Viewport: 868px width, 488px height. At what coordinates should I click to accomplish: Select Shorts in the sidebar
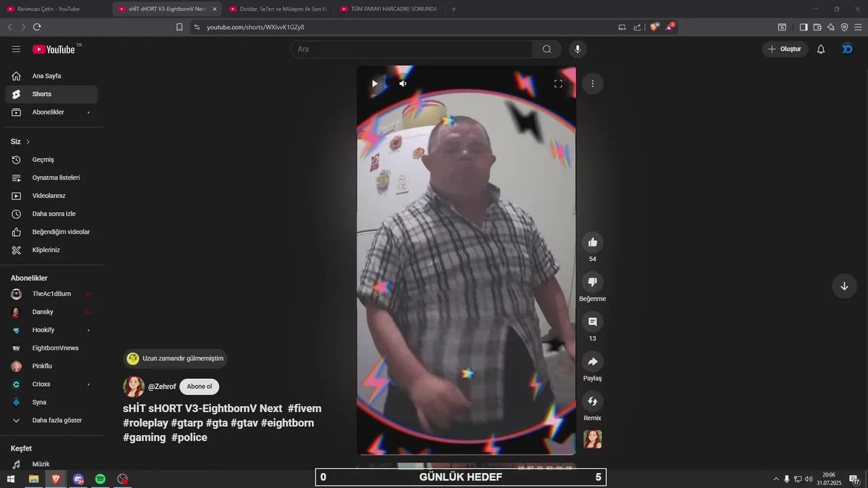pos(52,94)
